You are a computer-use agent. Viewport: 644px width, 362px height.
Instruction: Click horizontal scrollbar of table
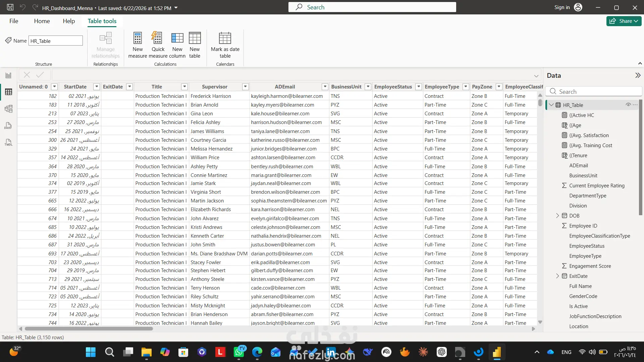pos(89,328)
